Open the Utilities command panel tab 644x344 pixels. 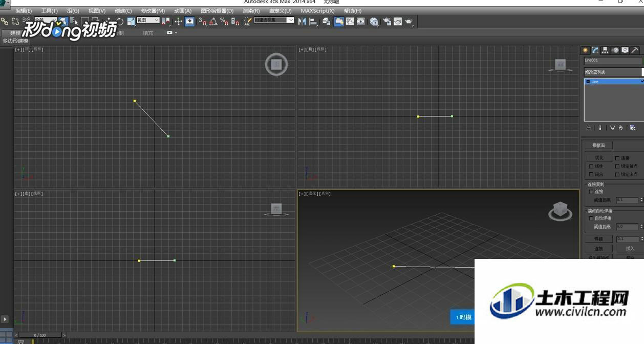(x=635, y=50)
